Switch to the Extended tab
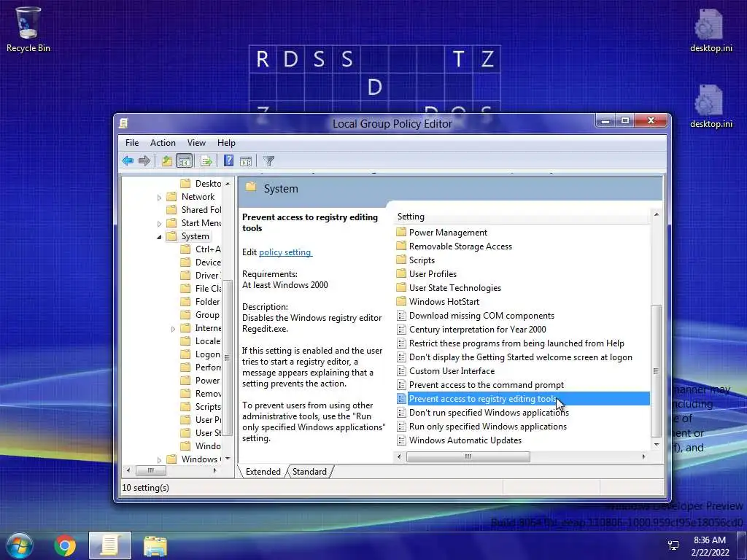The width and height of the screenshot is (747, 560). pyautogui.click(x=263, y=472)
